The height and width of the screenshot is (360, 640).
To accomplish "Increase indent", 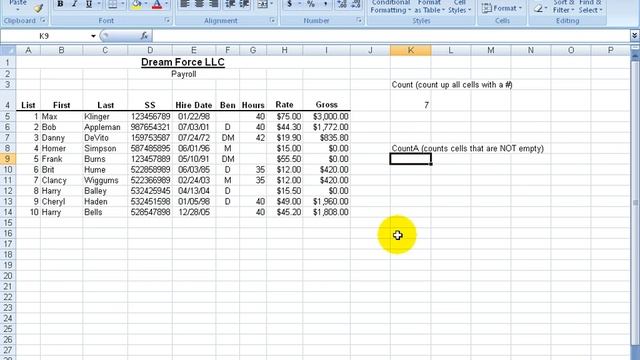I will (244, 4).
